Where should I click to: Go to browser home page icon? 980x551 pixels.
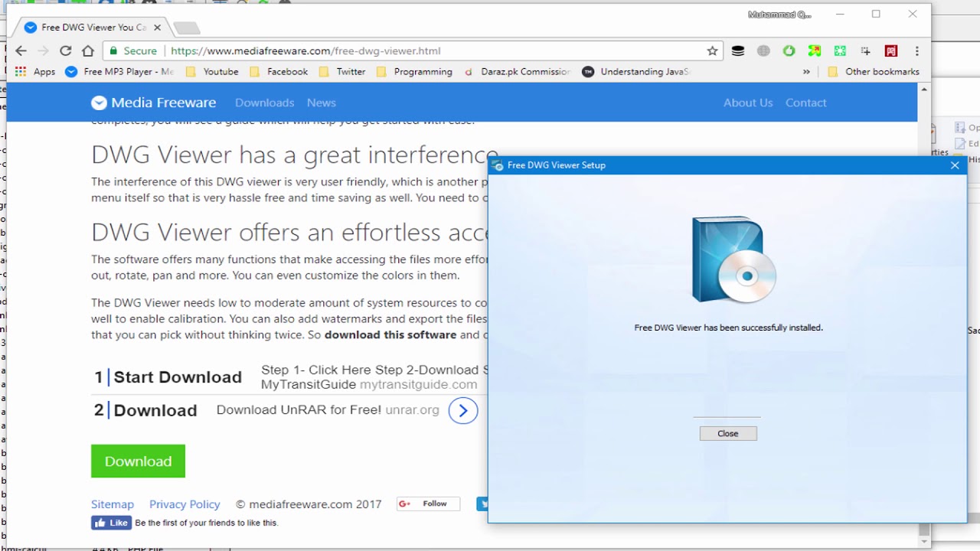(88, 51)
